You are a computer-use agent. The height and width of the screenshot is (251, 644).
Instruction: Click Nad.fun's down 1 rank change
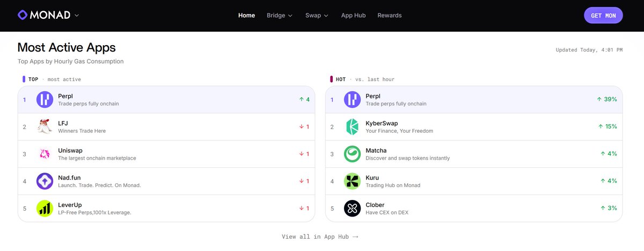point(304,181)
